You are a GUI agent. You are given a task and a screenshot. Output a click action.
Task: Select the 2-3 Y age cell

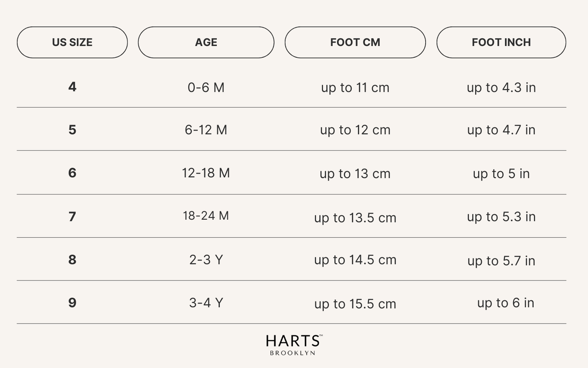[x=206, y=260]
